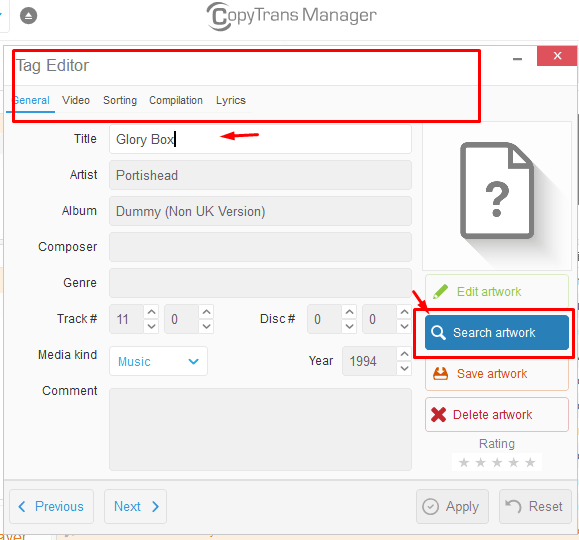Click the empty Composer field
This screenshot has width=579, height=540.
tap(260, 247)
